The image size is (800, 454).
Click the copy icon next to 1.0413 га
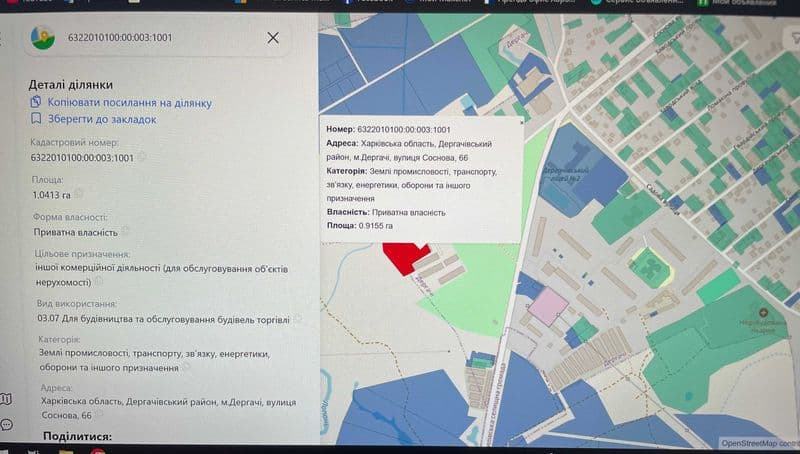point(79,194)
